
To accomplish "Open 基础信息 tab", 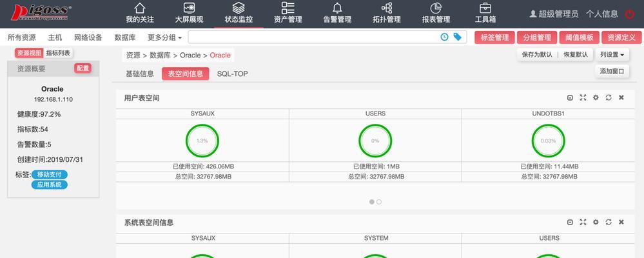I will click(x=140, y=74).
